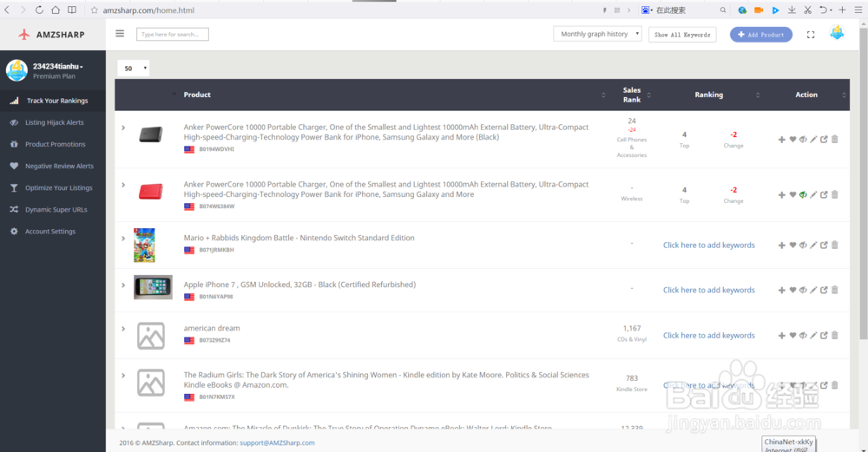Open Listing Hijack Alerts in sidebar

(53, 122)
